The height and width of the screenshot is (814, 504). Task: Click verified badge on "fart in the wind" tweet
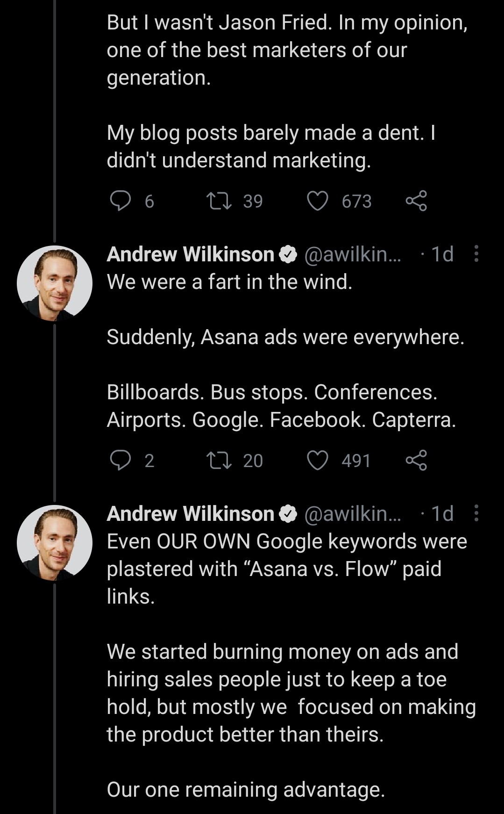tap(288, 254)
